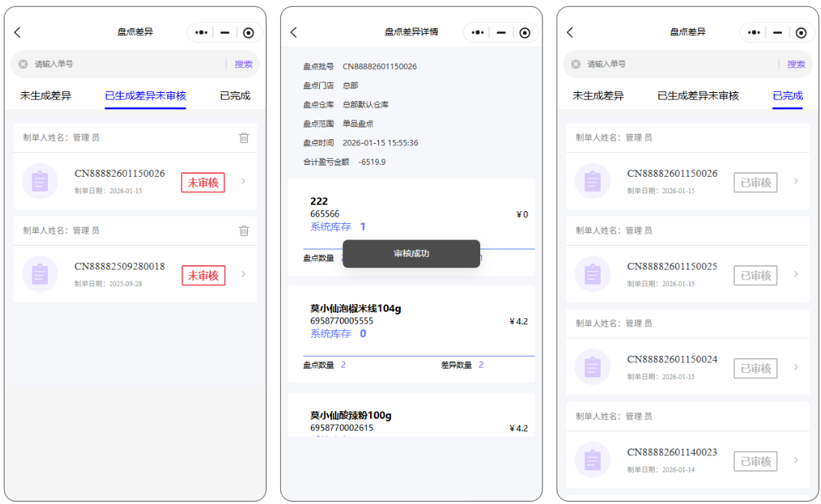Delete unreviewed order CN88882601150026 via trash icon
The image size is (821, 504).
click(243, 138)
